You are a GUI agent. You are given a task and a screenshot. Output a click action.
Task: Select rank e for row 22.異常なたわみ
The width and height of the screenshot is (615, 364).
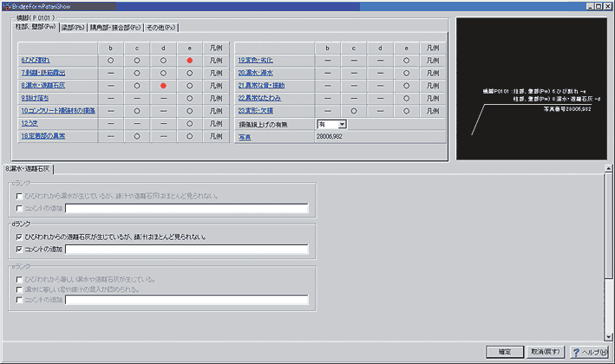[406, 98]
